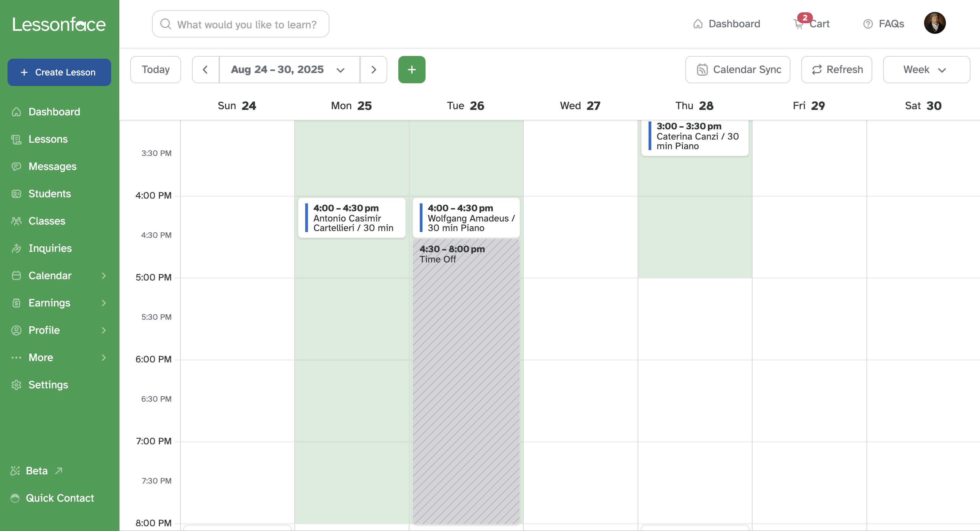Open the Week view dropdown
The width and height of the screenshot is (980, 531).
tap(926, 69)
